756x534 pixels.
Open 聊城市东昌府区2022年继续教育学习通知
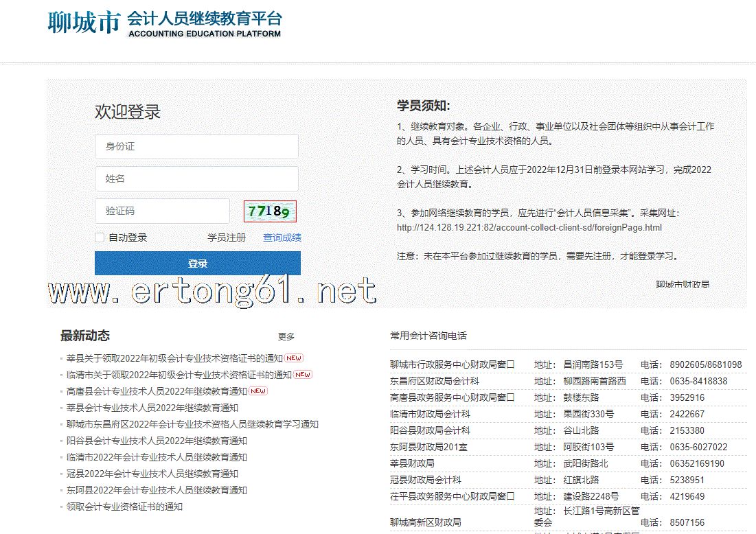(x=192, y=424)
